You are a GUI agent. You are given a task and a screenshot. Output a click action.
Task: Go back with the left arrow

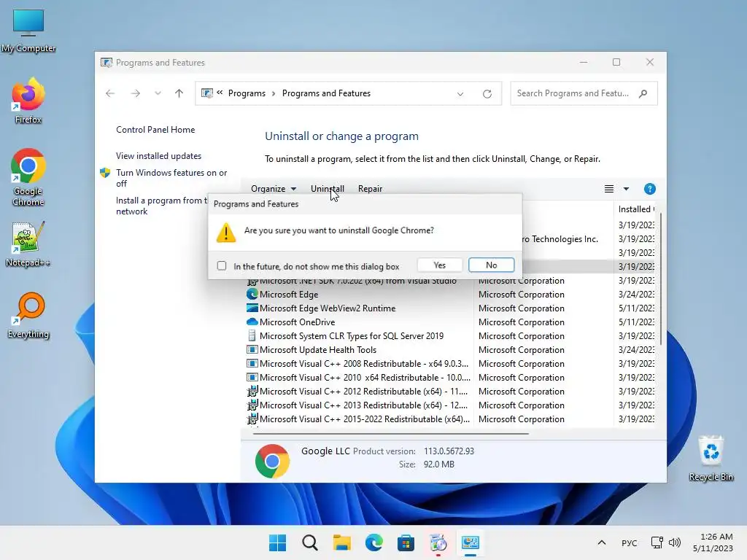[110, 93]
